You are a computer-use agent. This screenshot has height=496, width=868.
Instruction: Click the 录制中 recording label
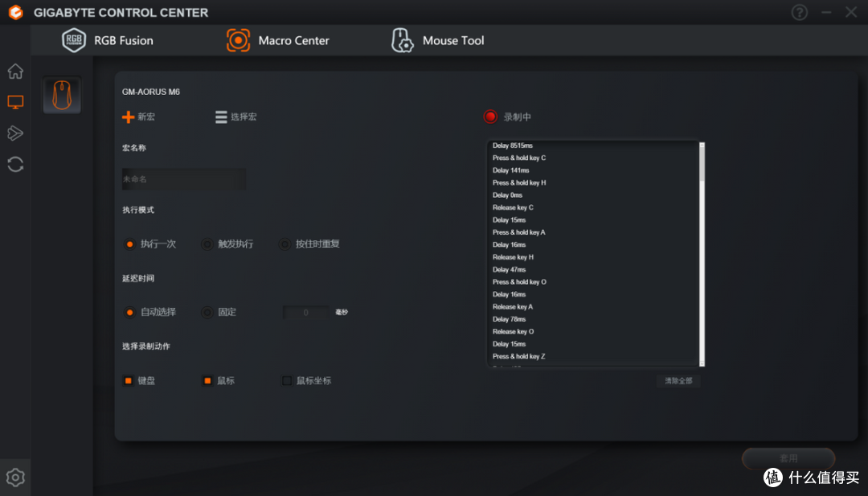point(517,117)
